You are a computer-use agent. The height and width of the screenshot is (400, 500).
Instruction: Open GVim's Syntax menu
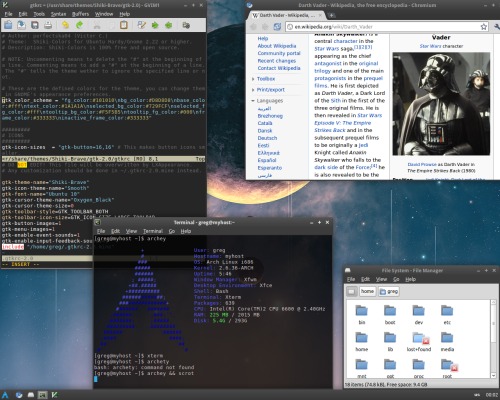[x=58, y=14]
